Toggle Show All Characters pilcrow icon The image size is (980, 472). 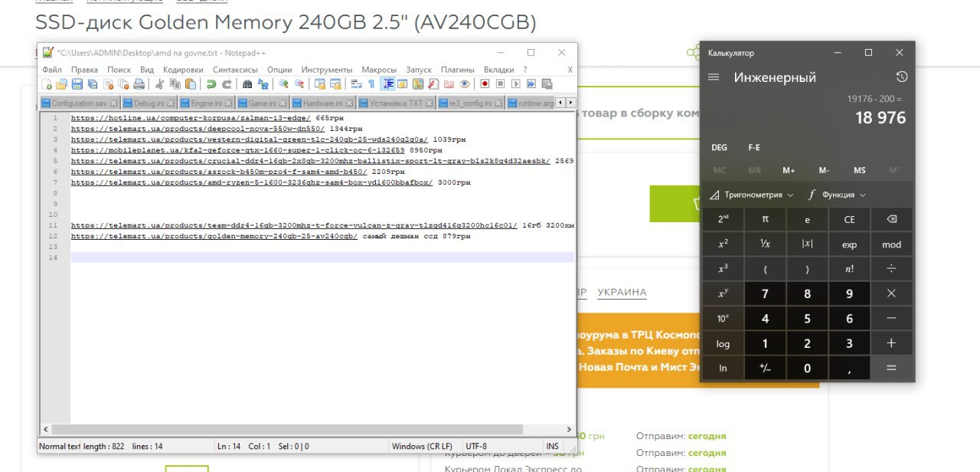(371, 84)
